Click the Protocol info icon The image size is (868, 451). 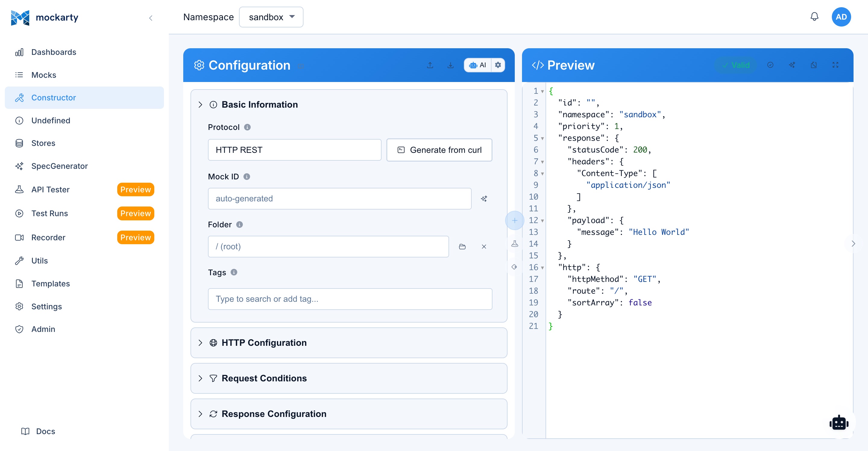click(x=247, y=127)
